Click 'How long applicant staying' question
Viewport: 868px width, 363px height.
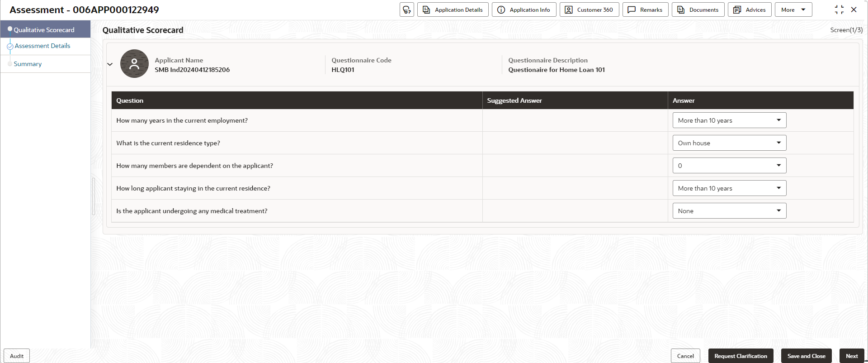pos(193,188)
